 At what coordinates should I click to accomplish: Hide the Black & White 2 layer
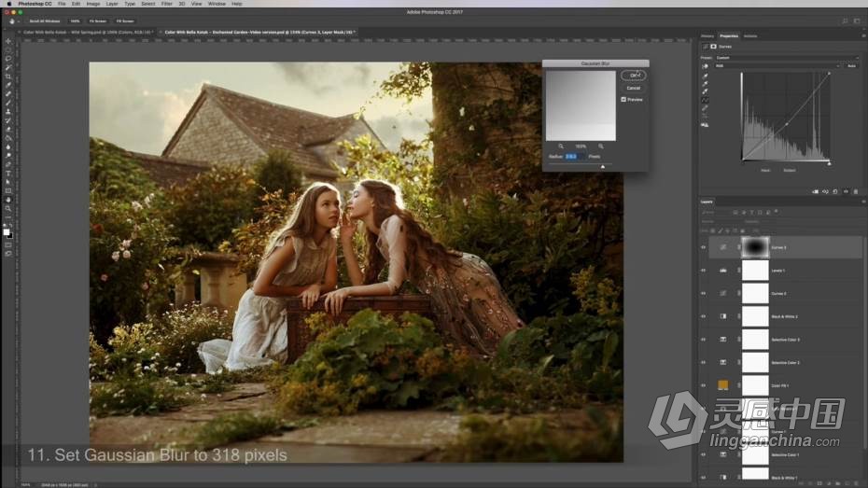tap(704, 316)
